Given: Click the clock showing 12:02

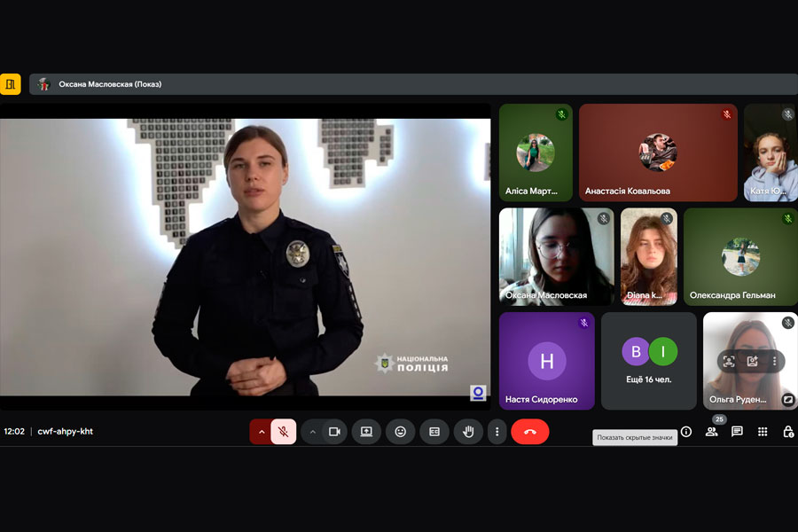Looking at the screenshot, I should tap(14, 431).
